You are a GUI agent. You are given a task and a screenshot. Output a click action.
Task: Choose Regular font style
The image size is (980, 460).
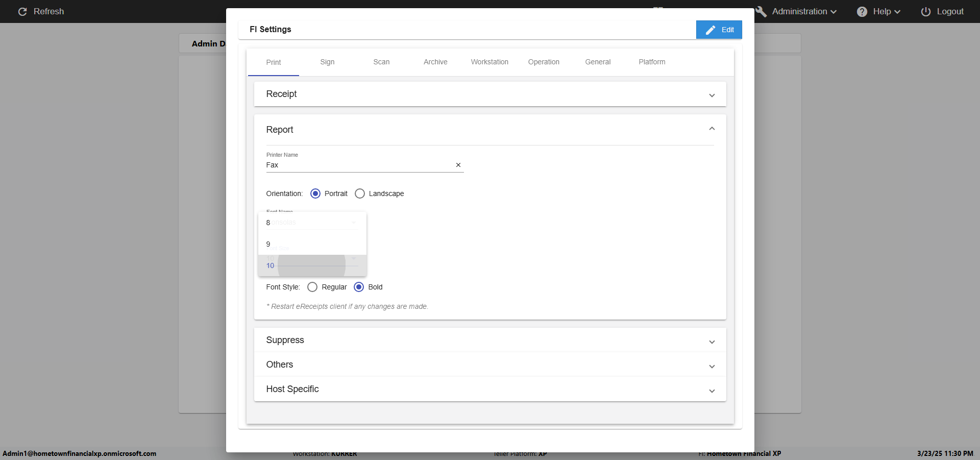pos(312,287)
